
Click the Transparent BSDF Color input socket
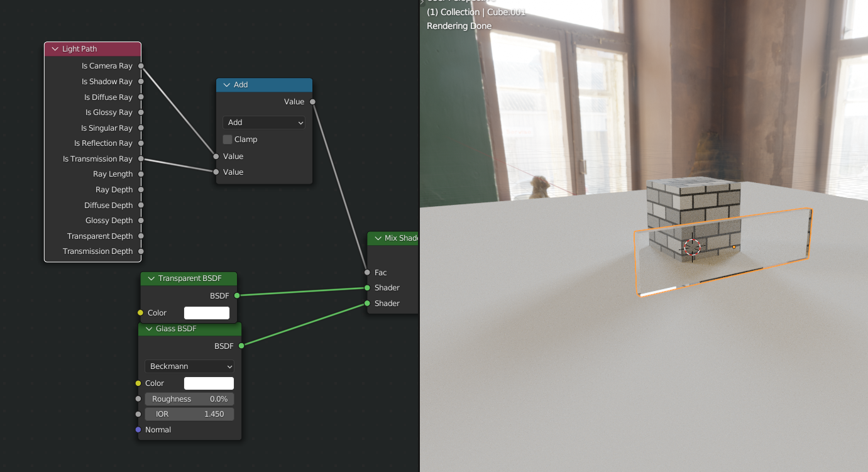[140, 313]
